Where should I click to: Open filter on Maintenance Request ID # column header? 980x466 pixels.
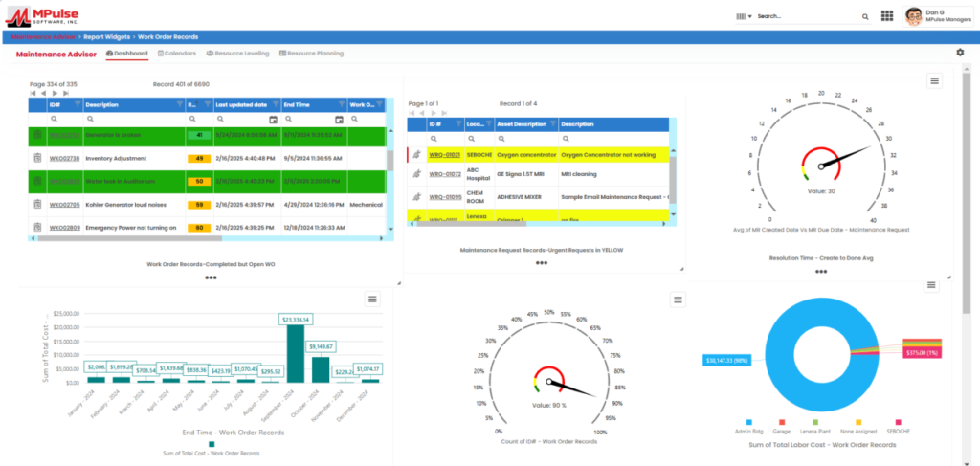[x=458, y=123]
